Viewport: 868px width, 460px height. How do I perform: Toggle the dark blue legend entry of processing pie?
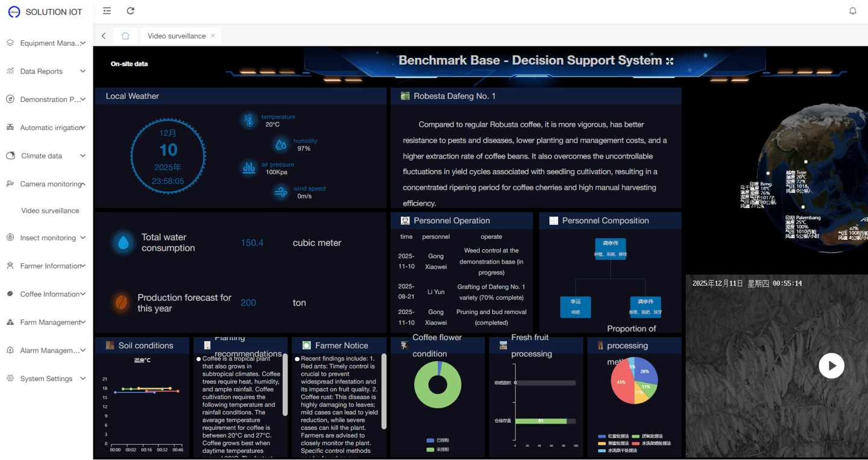[614, 436]
